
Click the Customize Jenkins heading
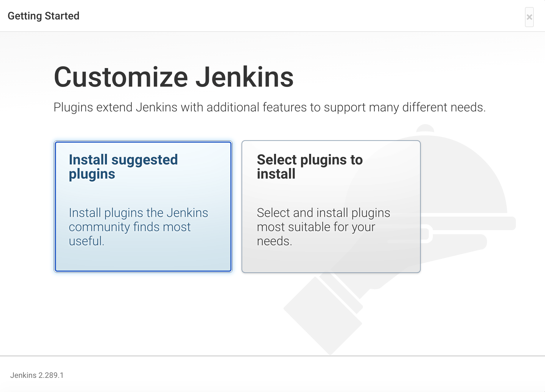pos(174,77)
